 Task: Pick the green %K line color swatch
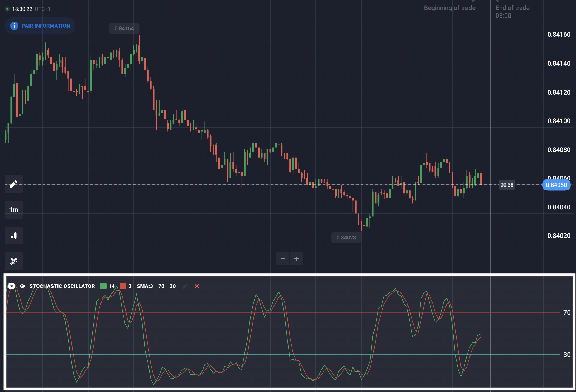coord(103,286)
